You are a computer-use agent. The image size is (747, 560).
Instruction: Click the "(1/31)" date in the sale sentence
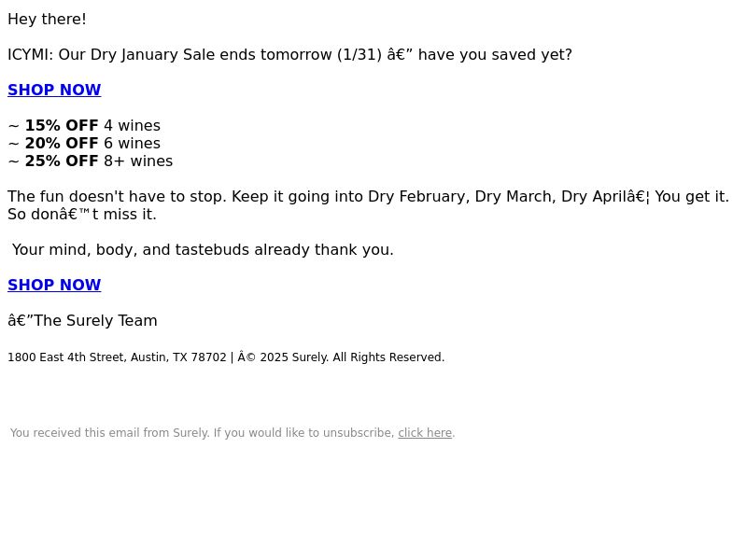359,55
